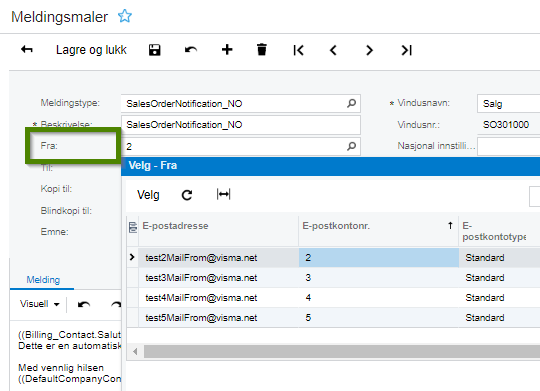Click the row selector arrow for test2MailFrom

coord(132,257)
